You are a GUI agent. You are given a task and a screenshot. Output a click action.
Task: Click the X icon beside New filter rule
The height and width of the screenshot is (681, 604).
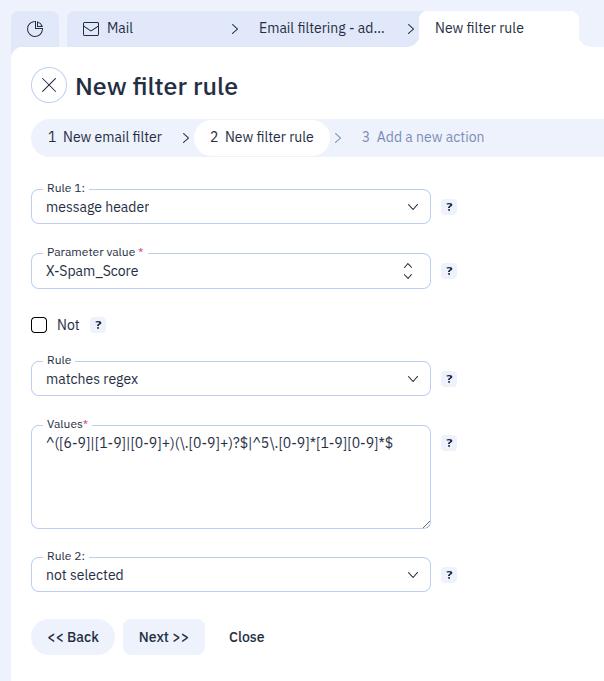(49, 85)
